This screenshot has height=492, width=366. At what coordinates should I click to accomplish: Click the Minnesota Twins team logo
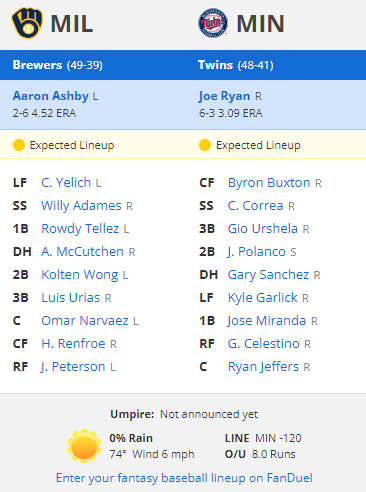[x=213, y=23]
